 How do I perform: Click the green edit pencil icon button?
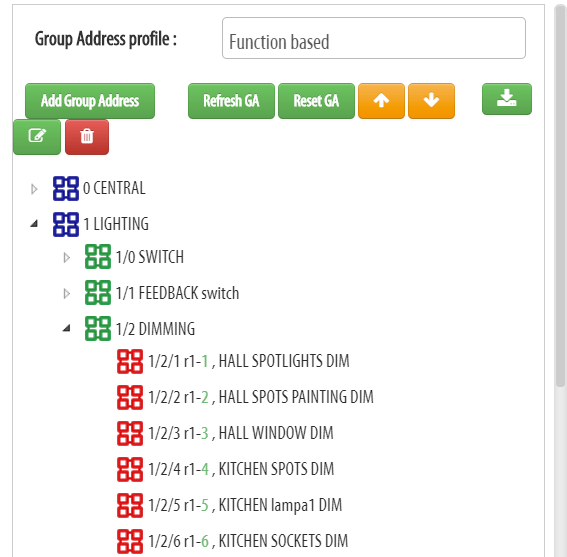37,137
